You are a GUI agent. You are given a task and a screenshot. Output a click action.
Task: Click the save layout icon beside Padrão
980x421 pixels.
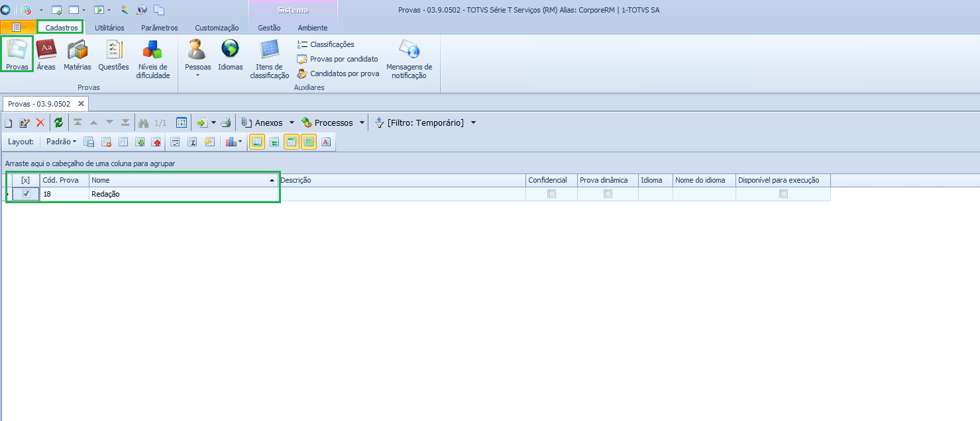[x=89, y=142]
